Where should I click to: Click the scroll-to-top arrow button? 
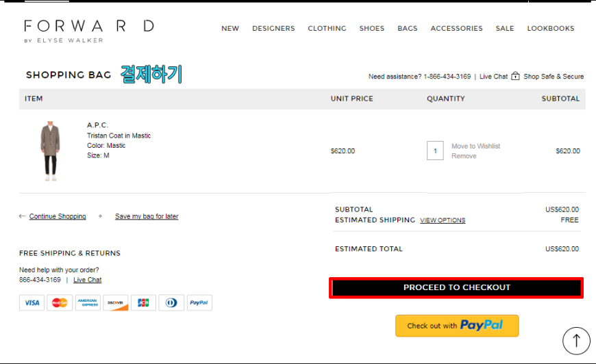[576, 341]
